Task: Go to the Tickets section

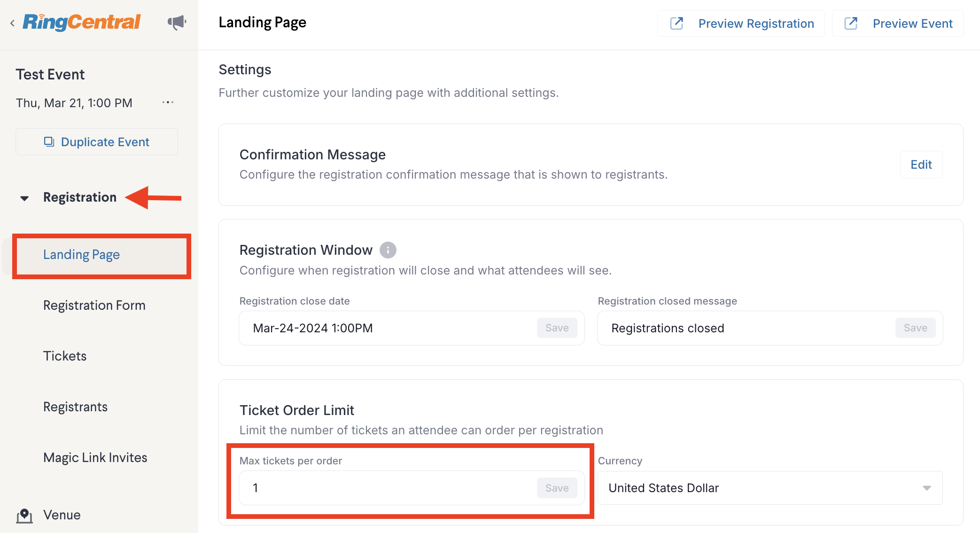Action: point(65,356)
